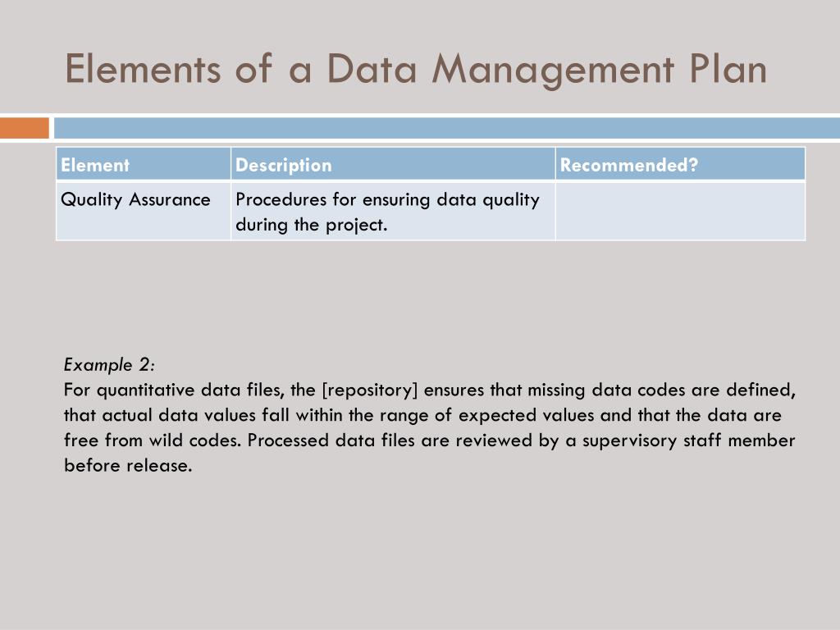Click the word 'Plan' in the title

coord(728,69)
